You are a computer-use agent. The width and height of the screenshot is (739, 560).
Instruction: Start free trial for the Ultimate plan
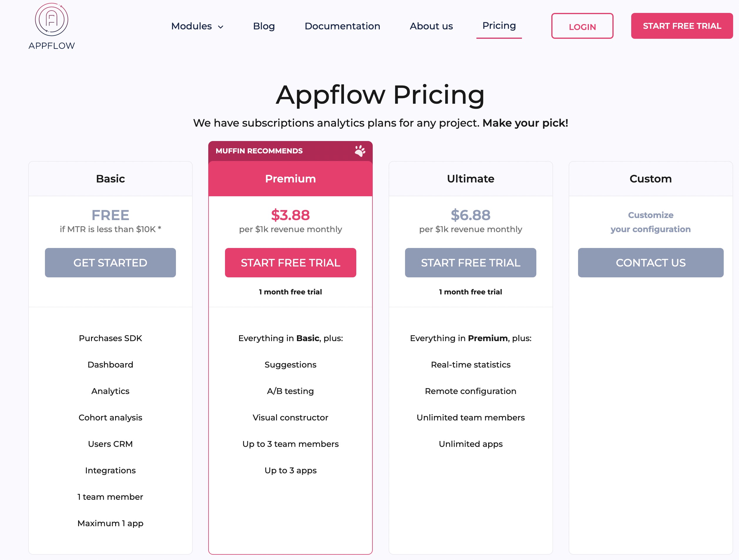(x=471, y=263)
